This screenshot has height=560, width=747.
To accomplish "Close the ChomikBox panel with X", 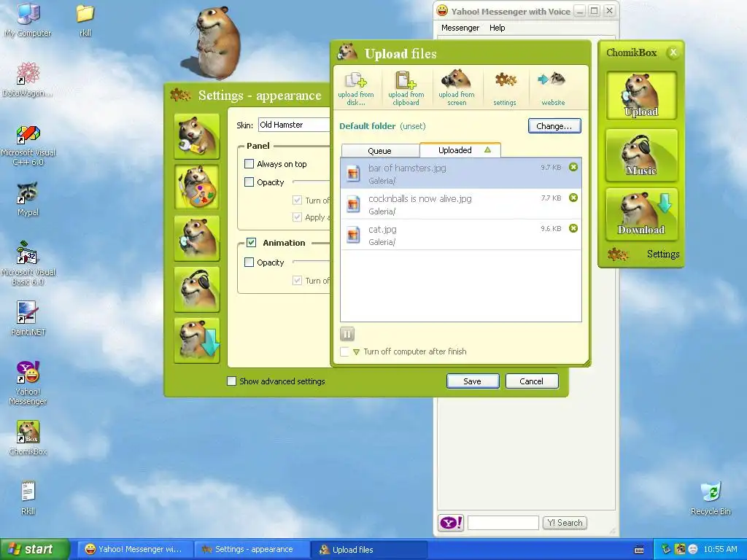I will (x=673, y=52).
